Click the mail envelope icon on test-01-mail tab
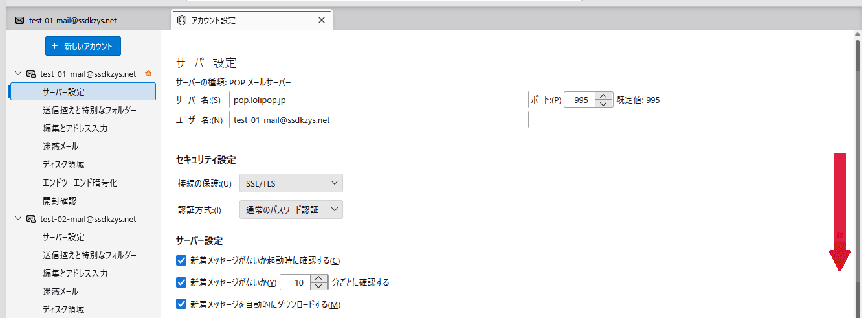 [x=19, y=20]
